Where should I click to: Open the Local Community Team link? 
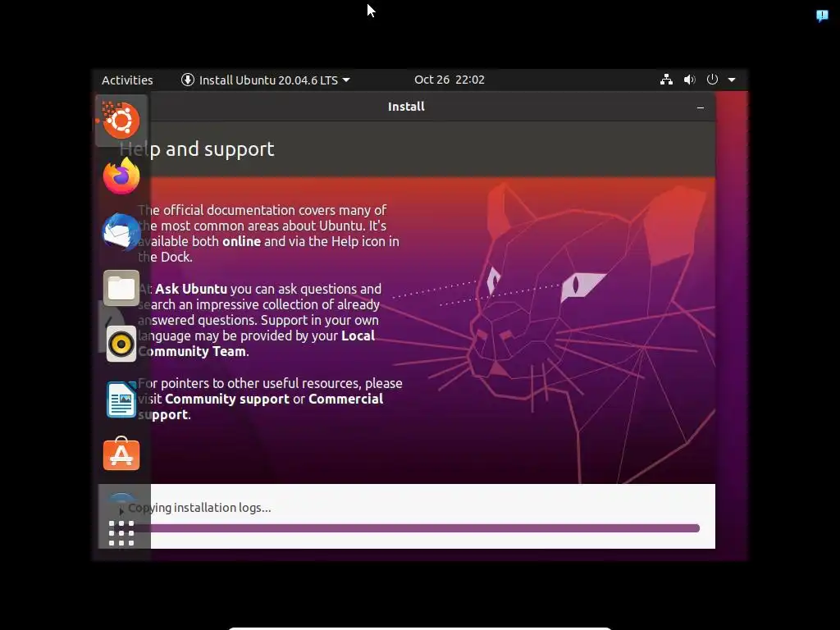pos(256,344)
